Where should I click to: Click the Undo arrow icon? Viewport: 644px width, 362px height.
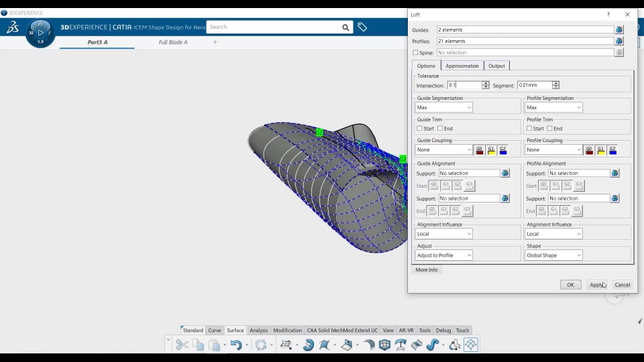pos(235,345)
